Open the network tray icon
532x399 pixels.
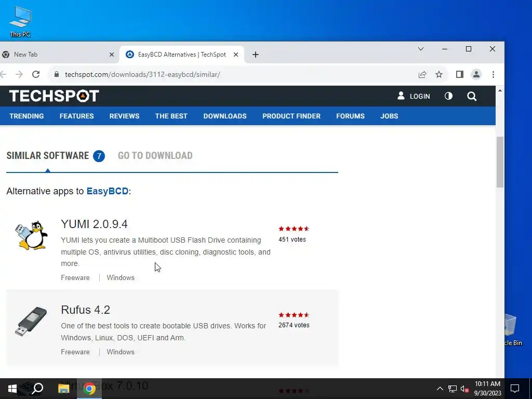[453, 389]
